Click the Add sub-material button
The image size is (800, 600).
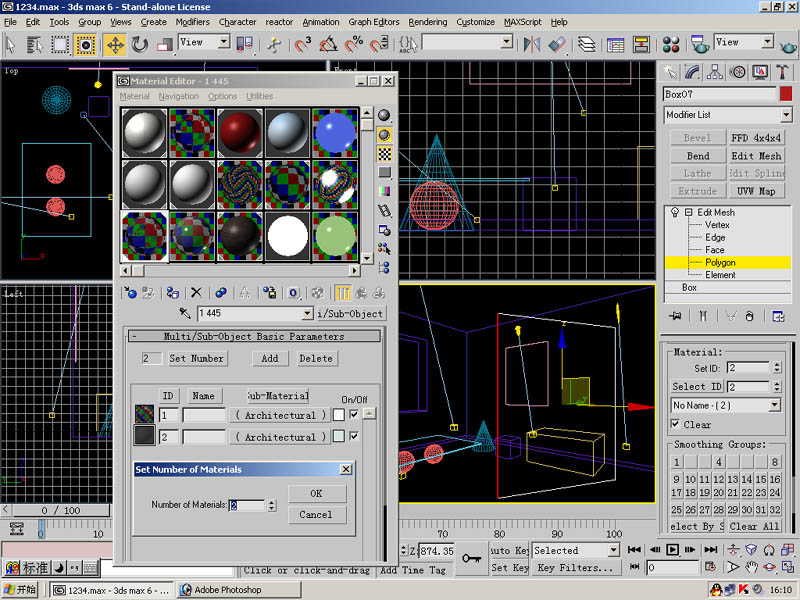point(270,358)
